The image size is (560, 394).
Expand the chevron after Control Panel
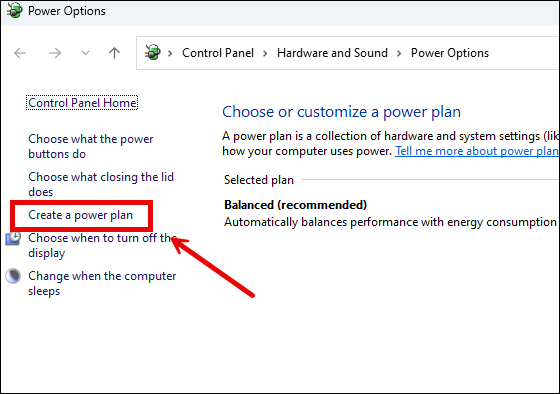click(x=265, y=54)
